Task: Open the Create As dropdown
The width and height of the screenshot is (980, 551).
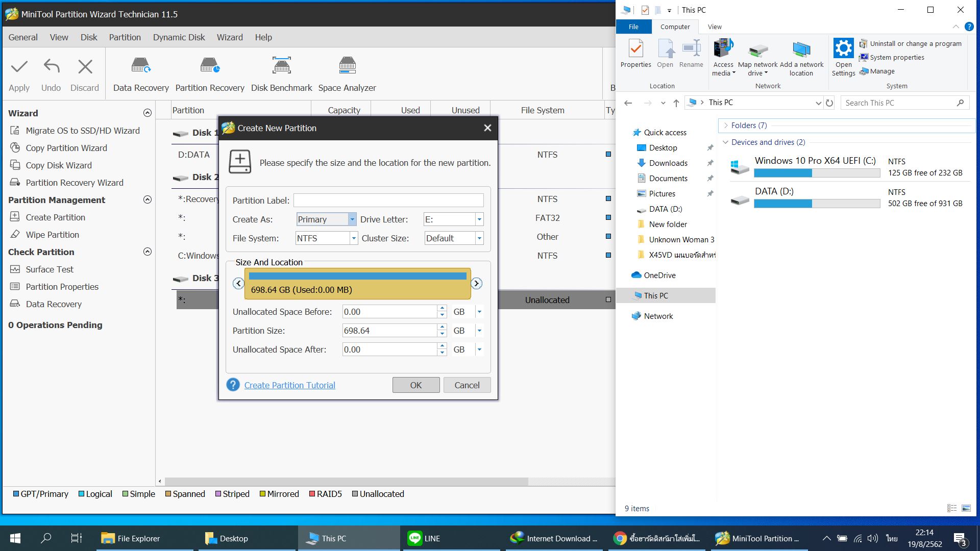Action: (352, 219)
